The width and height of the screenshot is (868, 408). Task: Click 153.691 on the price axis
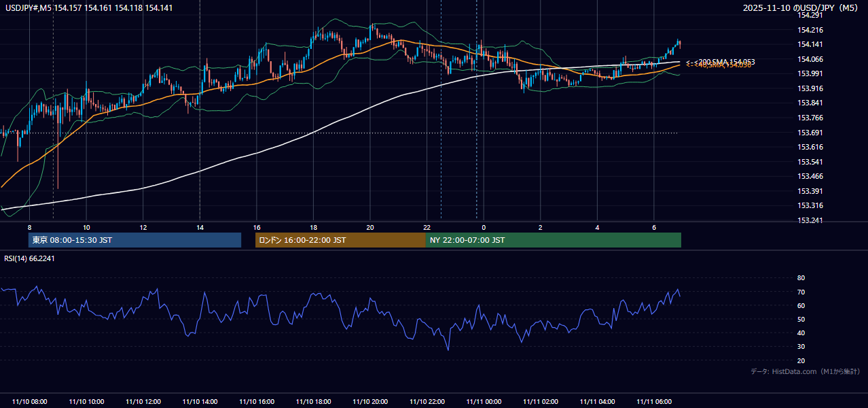811,133
